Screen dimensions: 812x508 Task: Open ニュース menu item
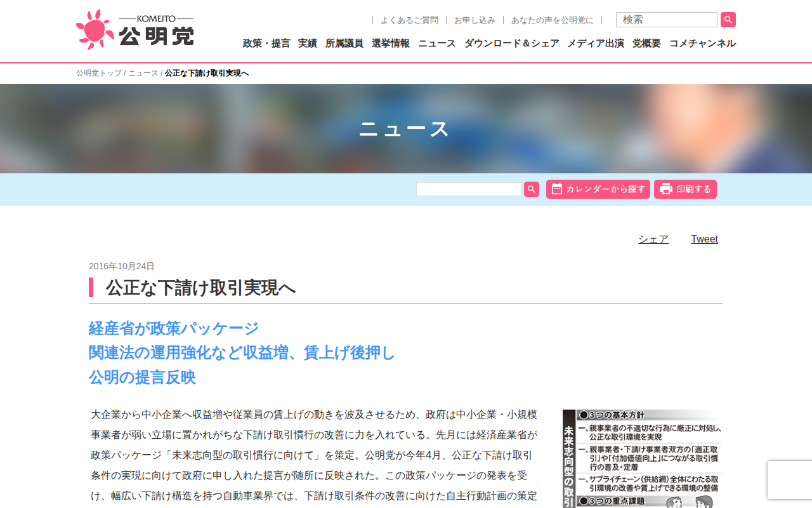437,43
